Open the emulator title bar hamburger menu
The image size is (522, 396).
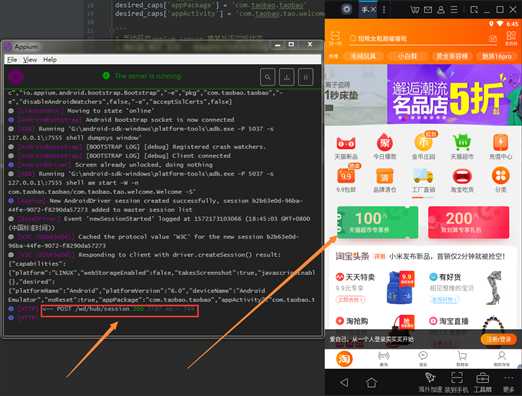[x=454, y=10]
